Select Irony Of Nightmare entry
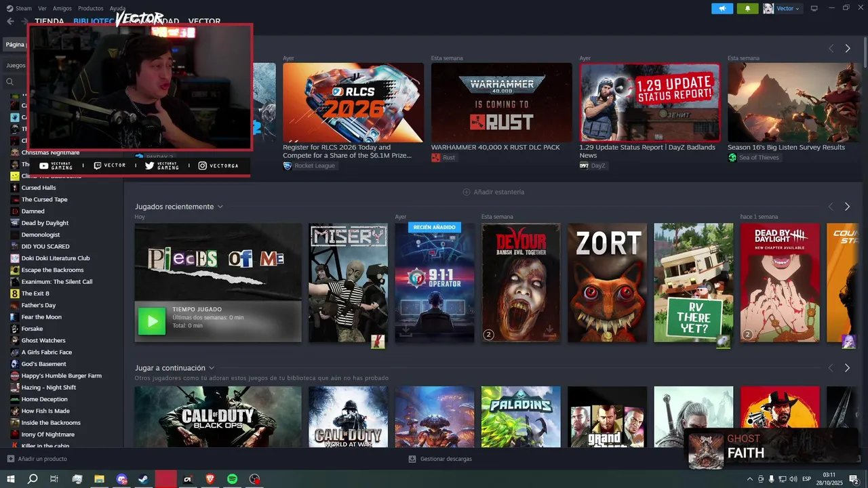Image resolution: width=868 pixels, height=488 pixels. point(48,434)
